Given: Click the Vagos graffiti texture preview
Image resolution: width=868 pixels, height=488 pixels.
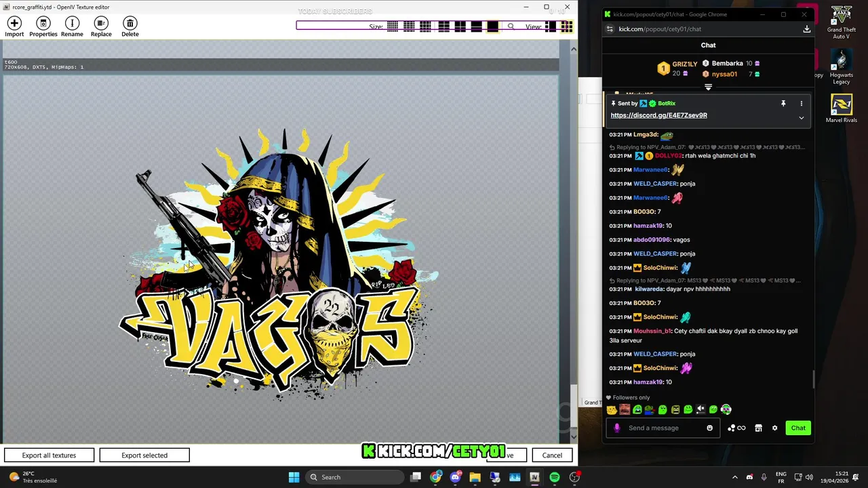Looking at the screenshot, I should point(281,258).
